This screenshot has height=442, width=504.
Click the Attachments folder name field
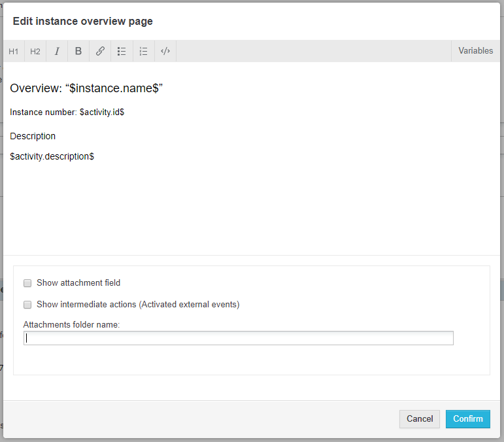click(239, 338)
